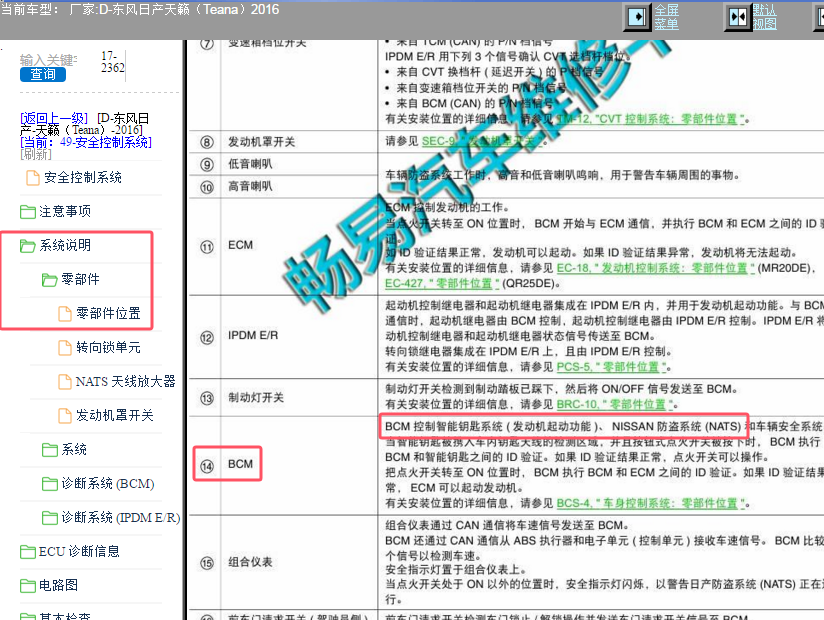Open the PCS-5 零部件位置 link
824x620 pixels.
612,367
